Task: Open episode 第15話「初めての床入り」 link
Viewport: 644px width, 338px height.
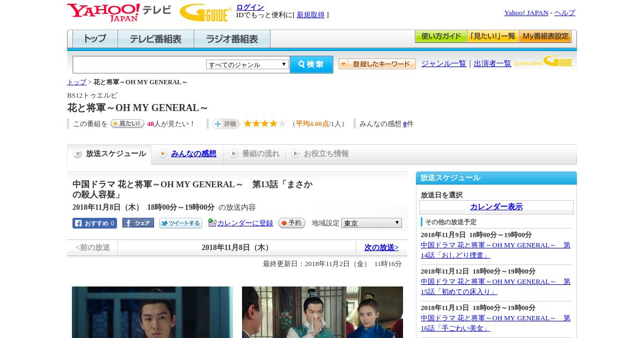Action: tap(495, 286)
